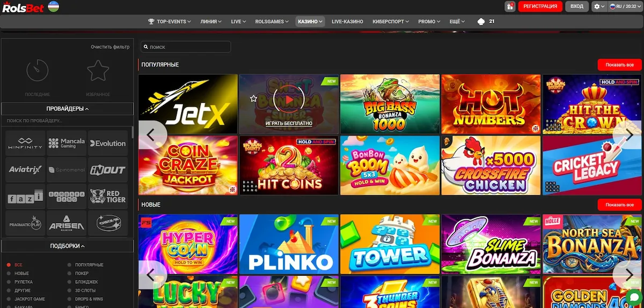Add Sweet Bonanza game to favorites star
This screenshot has height=308, width=644.
[254, 98]
